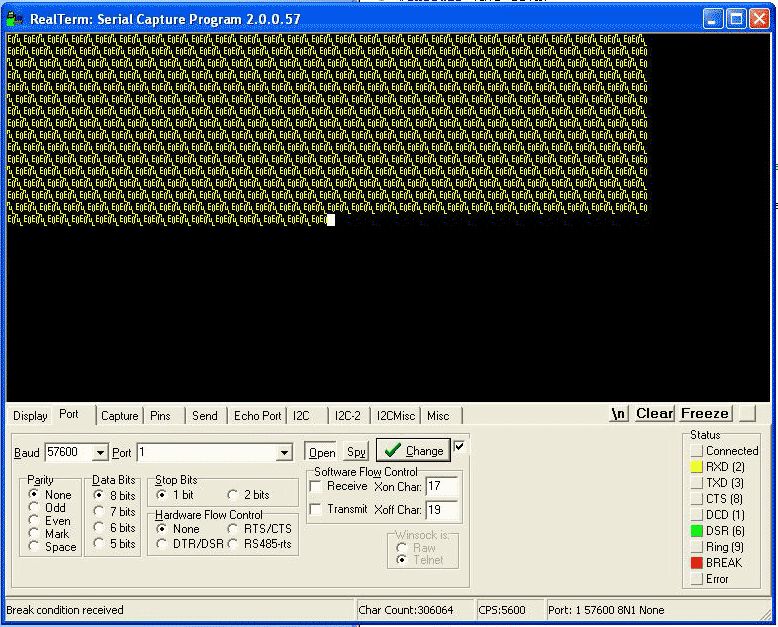
Task: Click the CPS:5600 status bar entry
Action: [x=509, y=610]
